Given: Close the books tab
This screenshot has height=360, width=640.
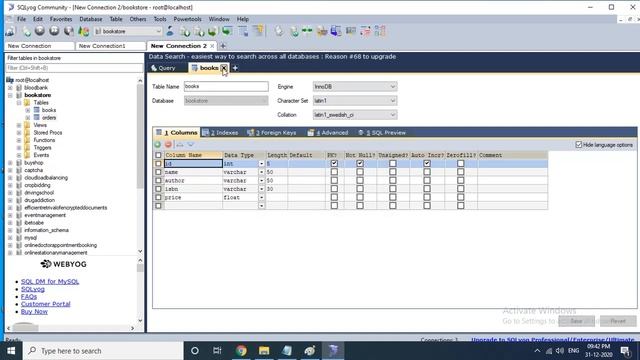Looking at the screenshot, I should (224, 68).
